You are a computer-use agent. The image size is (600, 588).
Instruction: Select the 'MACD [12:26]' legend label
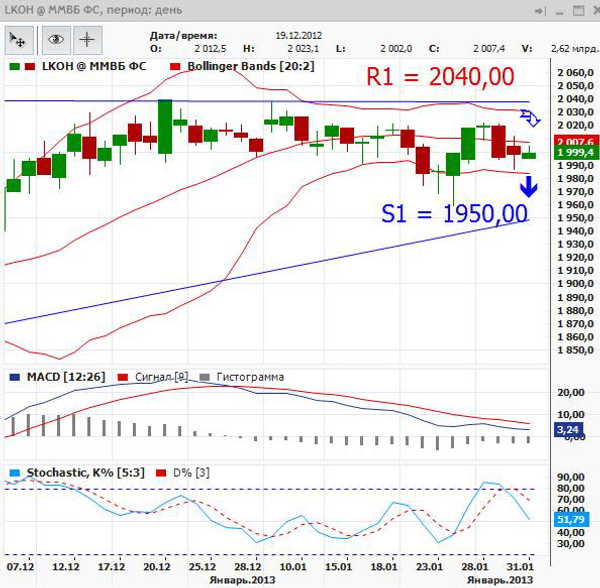tap(66, 377)
